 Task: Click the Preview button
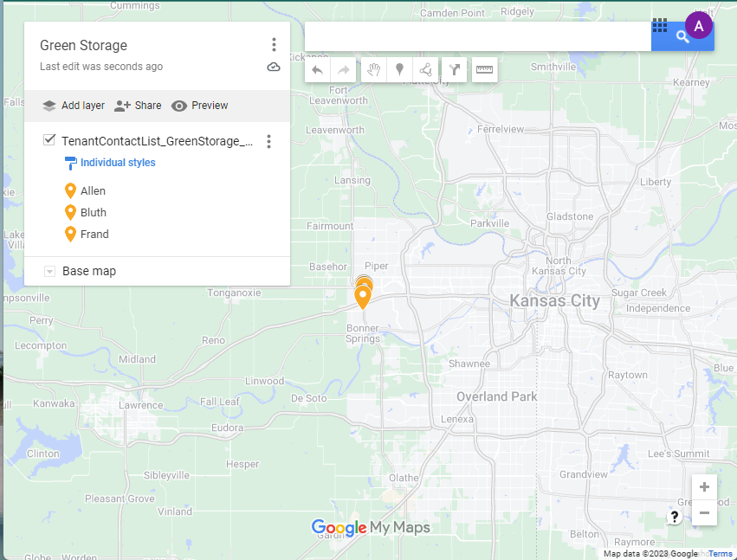pos(199,106)
